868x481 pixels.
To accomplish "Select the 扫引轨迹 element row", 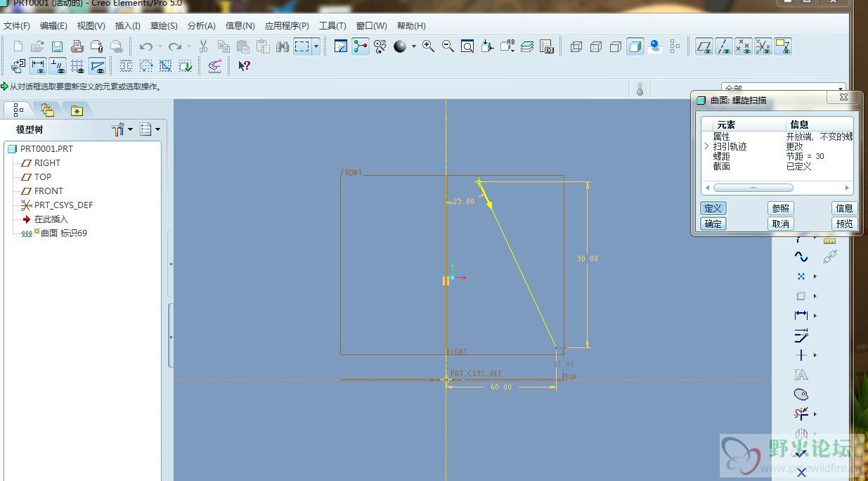I will tap(777, 146).
